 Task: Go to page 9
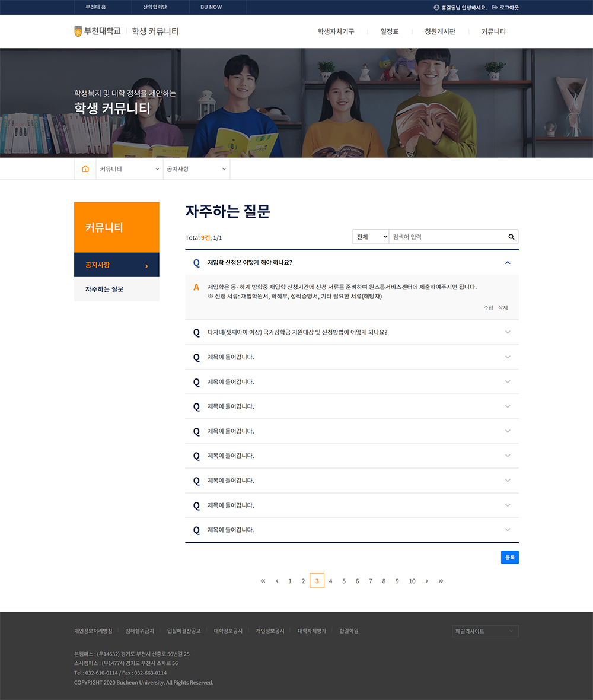pos(397,581)
